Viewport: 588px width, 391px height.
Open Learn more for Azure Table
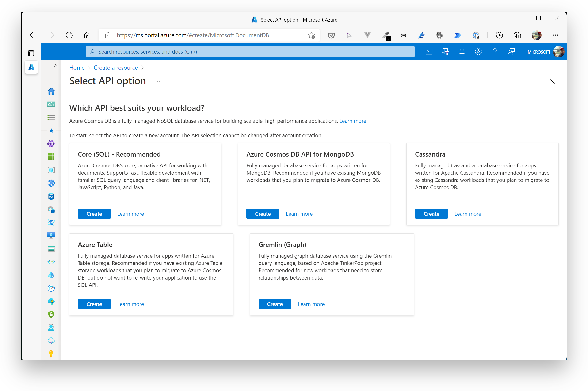click(131, 304)
